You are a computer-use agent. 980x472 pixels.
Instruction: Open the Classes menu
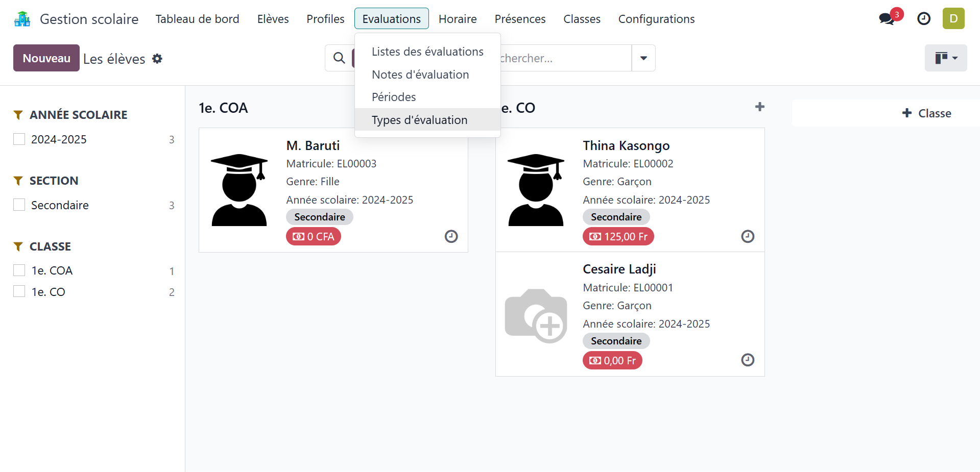click(582, 19)
